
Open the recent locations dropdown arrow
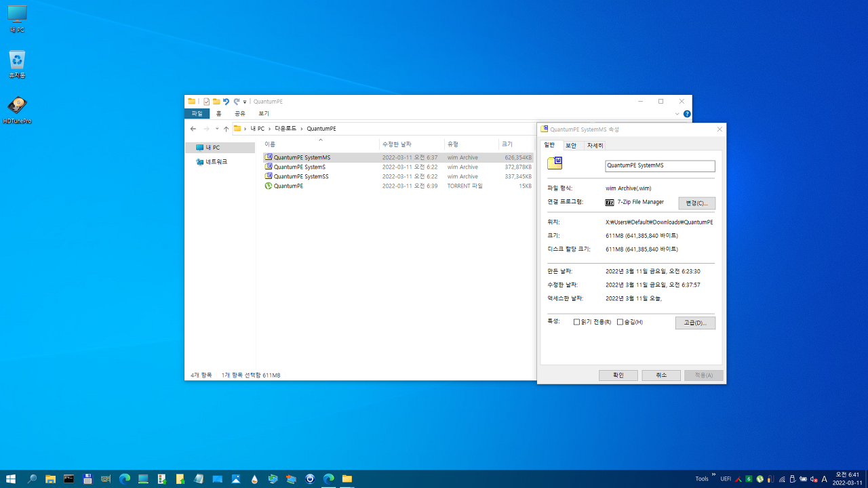[217, 129]
